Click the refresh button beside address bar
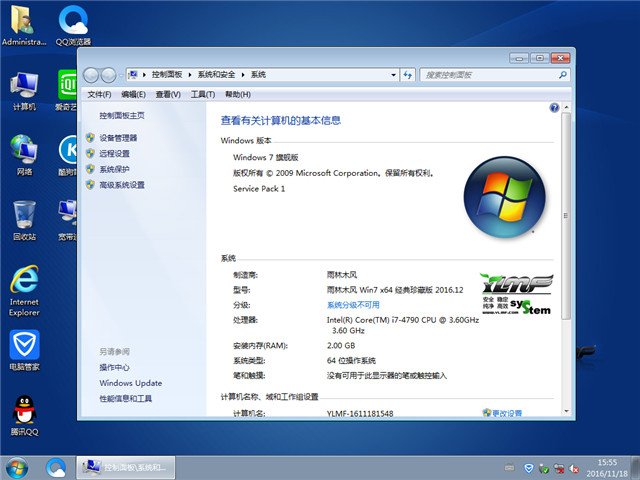Viewport: 640px width, 480px height. coord(408,75)
